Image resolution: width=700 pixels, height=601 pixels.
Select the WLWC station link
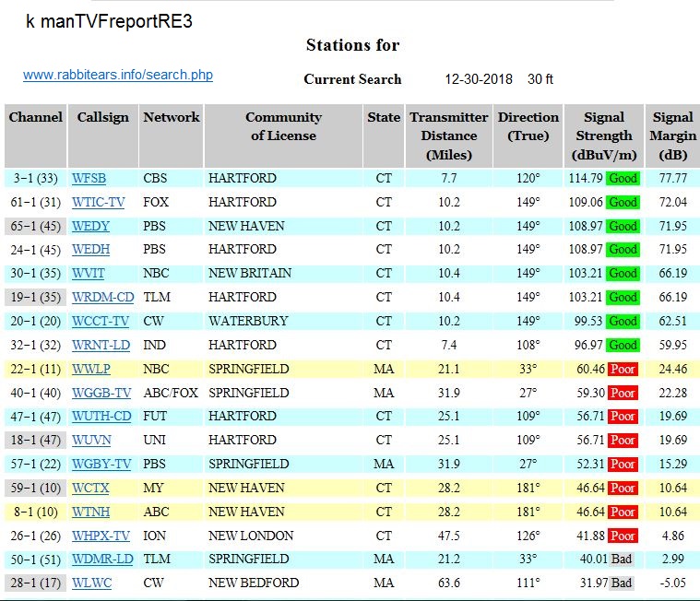click(x=91, y=583)
